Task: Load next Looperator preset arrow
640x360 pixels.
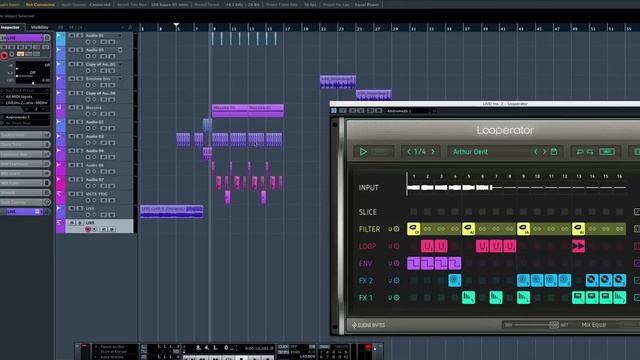Action: pos(544,152)
